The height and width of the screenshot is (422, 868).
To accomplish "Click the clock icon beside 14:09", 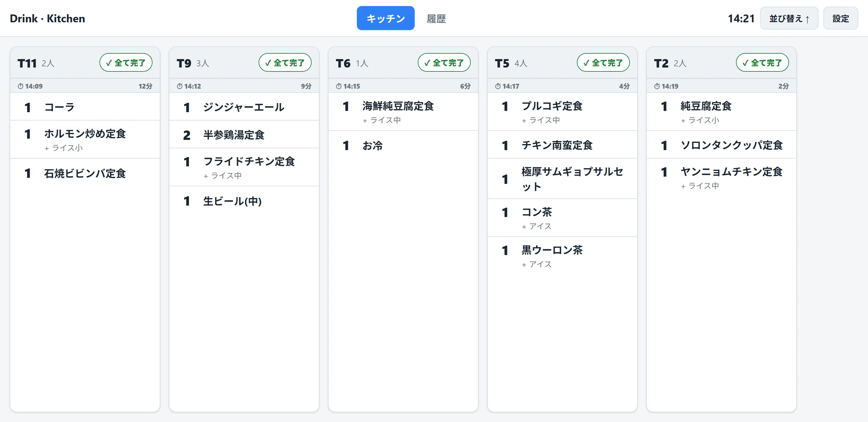I will point(20,86).
